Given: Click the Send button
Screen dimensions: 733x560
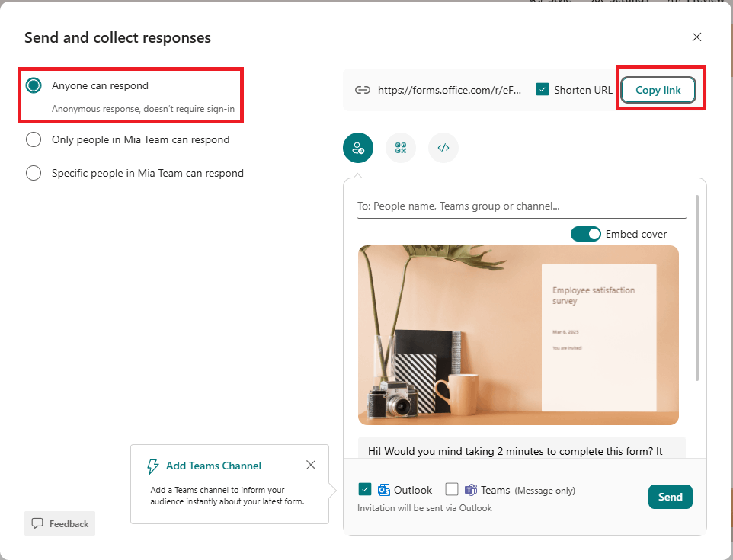Looking at the screenshot, I should tap(670, 496).
